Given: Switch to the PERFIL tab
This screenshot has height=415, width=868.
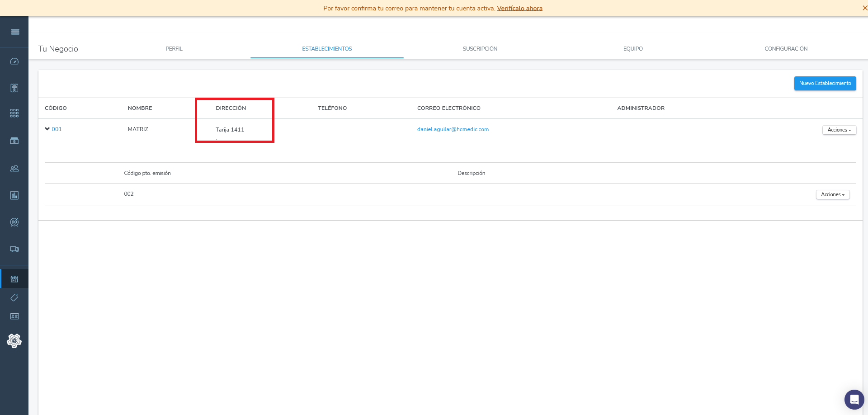Looking at the screenshot, I should pyautogui.click(x=174, y=49).
